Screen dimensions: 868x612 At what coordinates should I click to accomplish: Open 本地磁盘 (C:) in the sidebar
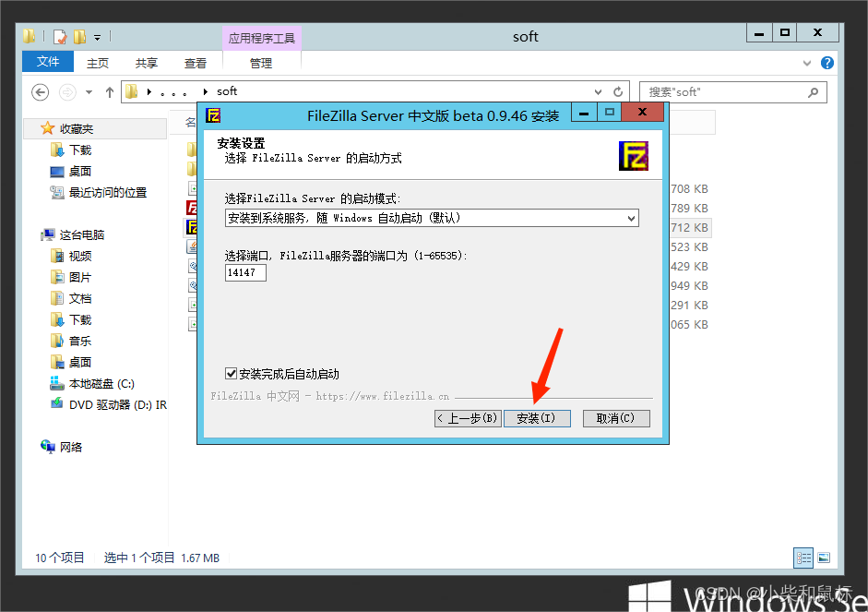click(x=101, y=383)
